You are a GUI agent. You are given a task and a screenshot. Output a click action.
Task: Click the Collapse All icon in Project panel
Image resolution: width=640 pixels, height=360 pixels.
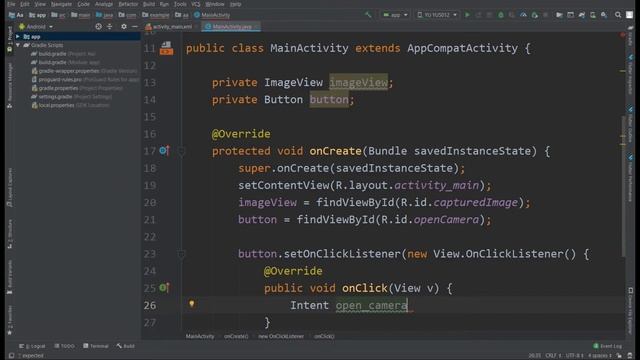coord(109,27)
